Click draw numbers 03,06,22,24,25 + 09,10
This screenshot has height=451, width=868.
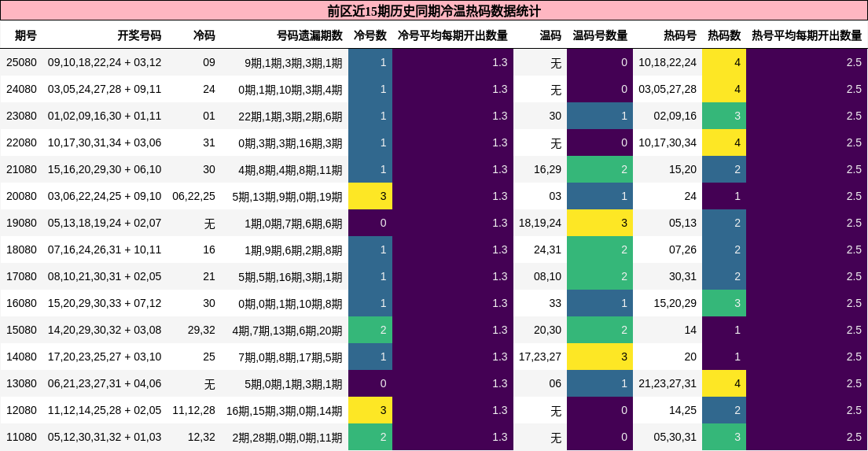coord(105,196)
